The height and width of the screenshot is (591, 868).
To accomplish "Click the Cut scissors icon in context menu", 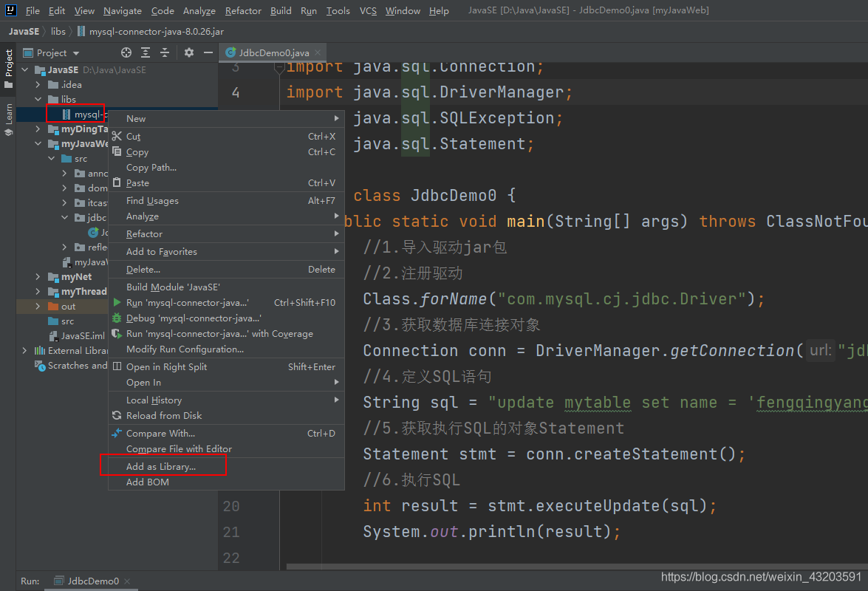I will 117,136.
